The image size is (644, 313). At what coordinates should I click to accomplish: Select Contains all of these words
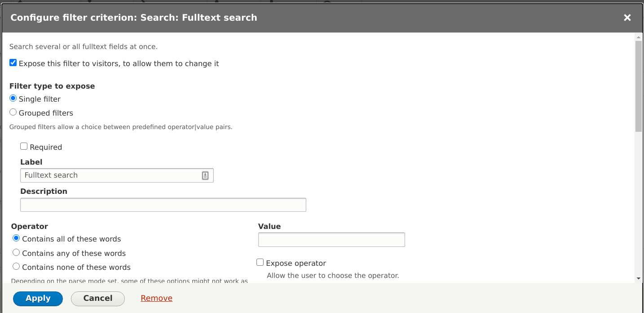pyautogui.click(x=16, y=238)
